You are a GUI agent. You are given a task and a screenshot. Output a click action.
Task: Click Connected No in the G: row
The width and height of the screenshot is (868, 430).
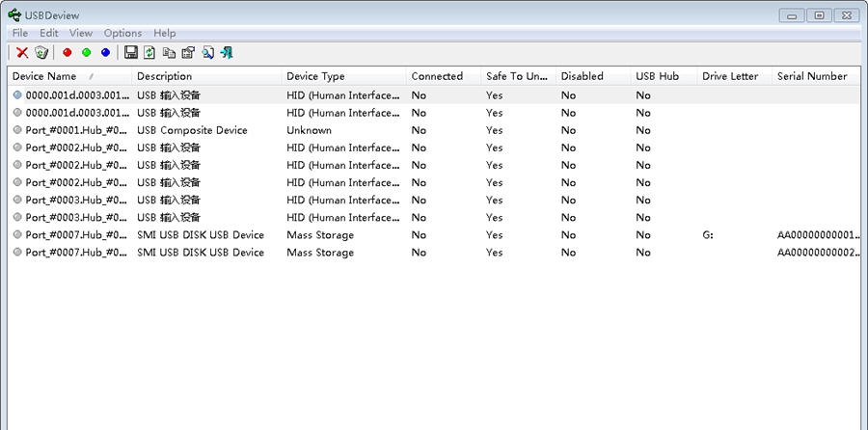click(419, 234)
